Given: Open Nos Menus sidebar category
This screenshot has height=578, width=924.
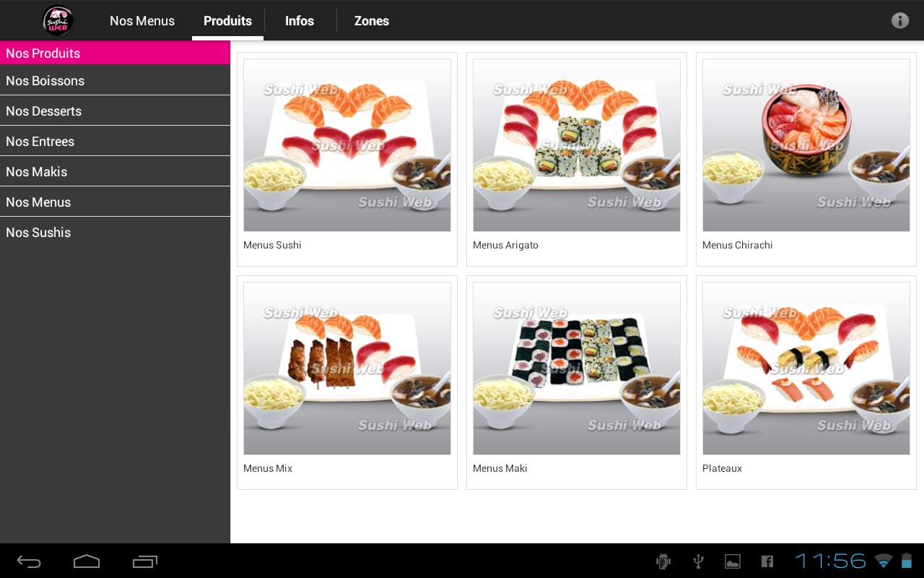Looking at the screenshot, I should [x=115, y=202].
